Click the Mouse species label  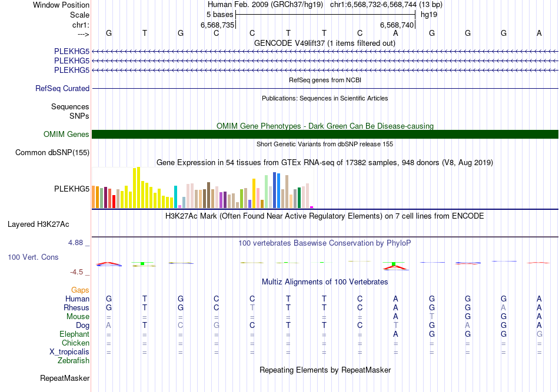[78, 317]
